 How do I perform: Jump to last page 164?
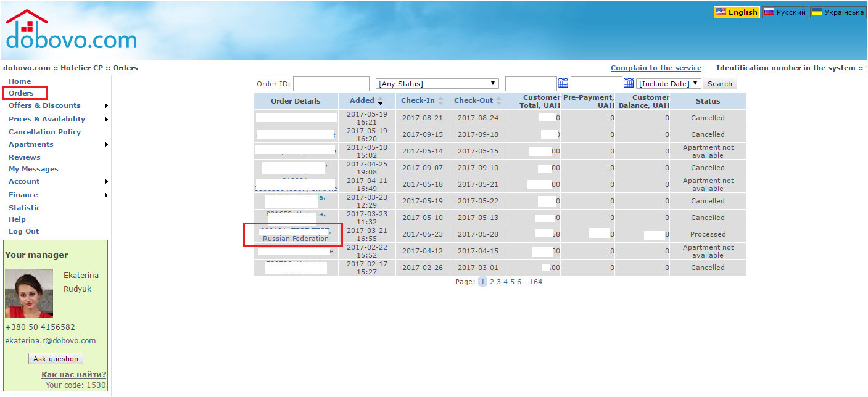tap(534, 282)
